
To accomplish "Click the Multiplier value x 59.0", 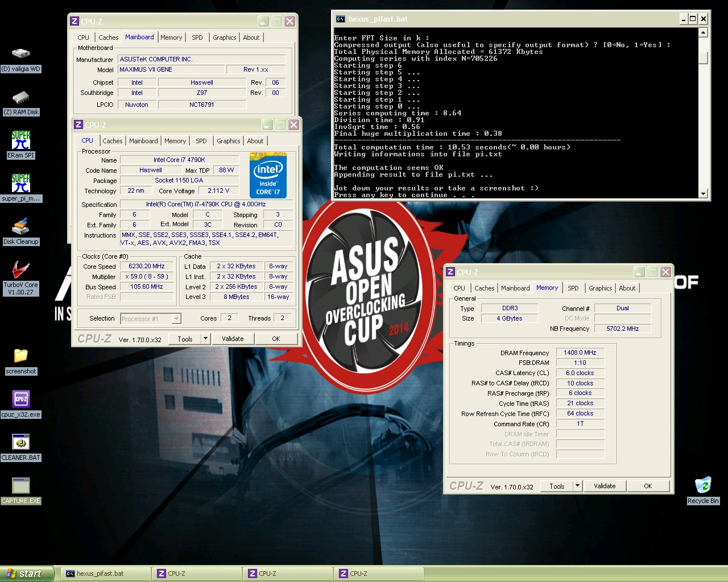I will click(147, 276).
